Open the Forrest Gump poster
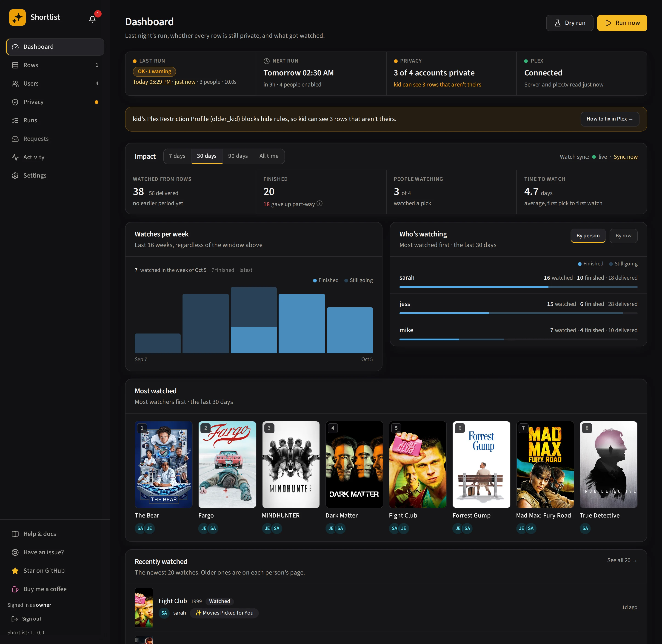 pyautogui.click(x=482, y=464)
